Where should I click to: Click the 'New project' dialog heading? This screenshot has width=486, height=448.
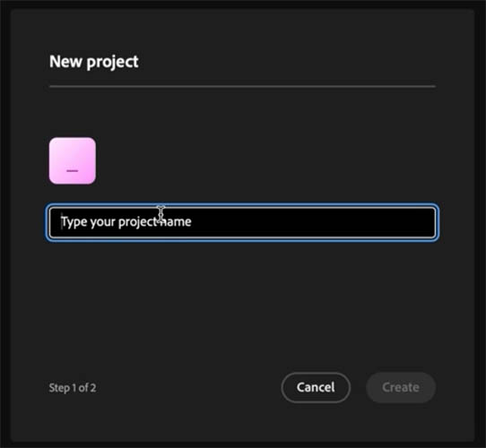[x=94, y=62]
